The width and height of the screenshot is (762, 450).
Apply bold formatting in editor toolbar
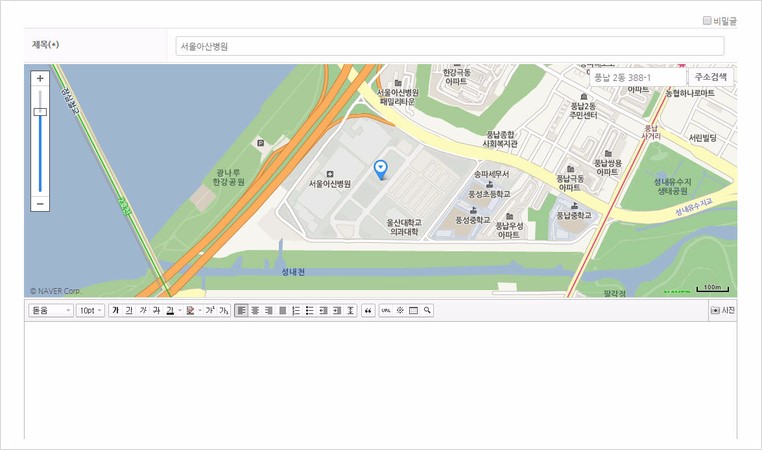point(116,311)
